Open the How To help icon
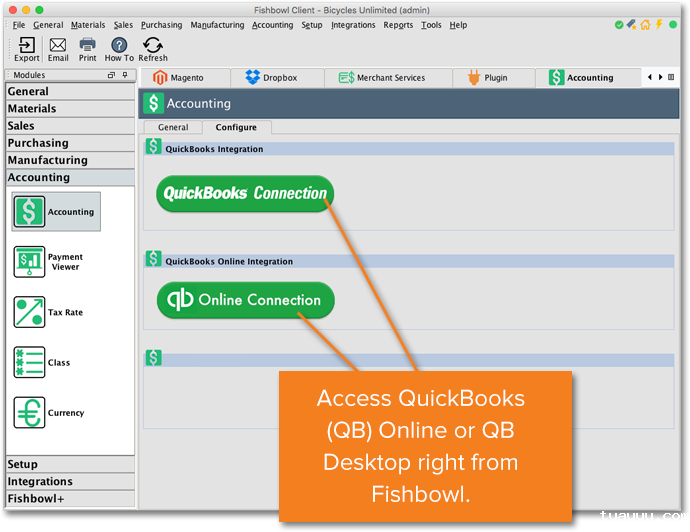 point(119,45)
